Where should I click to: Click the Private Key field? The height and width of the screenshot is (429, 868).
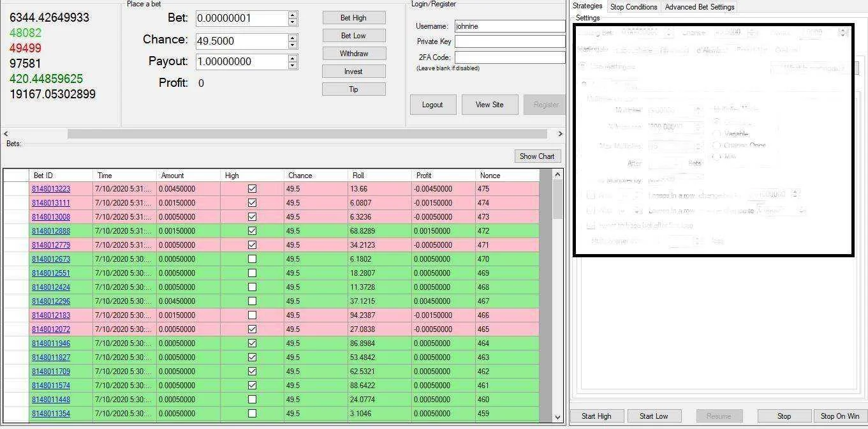tap(510, 41)
